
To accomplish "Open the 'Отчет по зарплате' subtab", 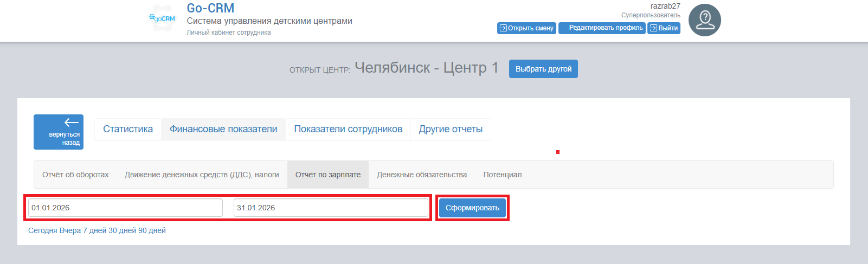I will (328, 175).
